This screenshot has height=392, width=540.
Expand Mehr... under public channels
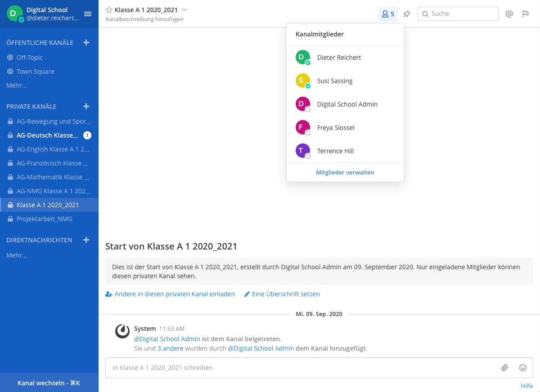(17, 85)
